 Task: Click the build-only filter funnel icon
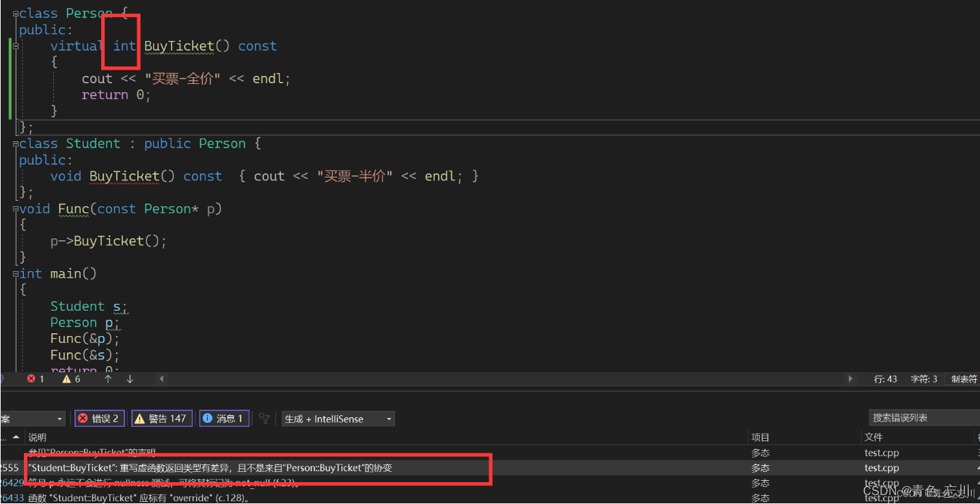pyautogui.click(x=265, y=419)
